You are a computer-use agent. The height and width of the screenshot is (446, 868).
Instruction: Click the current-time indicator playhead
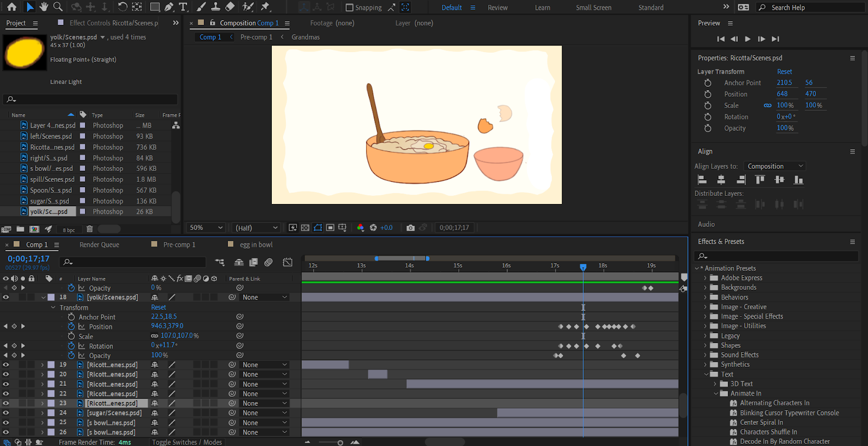(x=583, y=267)
